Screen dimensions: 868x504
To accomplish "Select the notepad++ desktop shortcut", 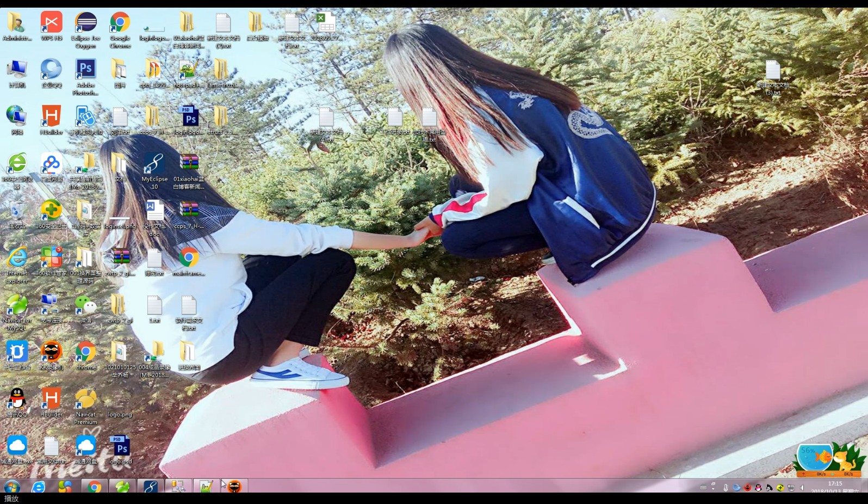I will [188, 73].
